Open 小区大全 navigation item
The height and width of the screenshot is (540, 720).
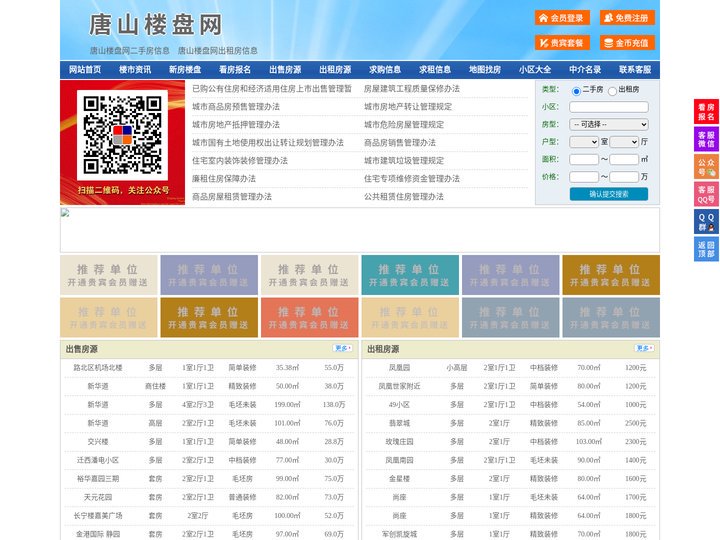click(x=535, y=70)
